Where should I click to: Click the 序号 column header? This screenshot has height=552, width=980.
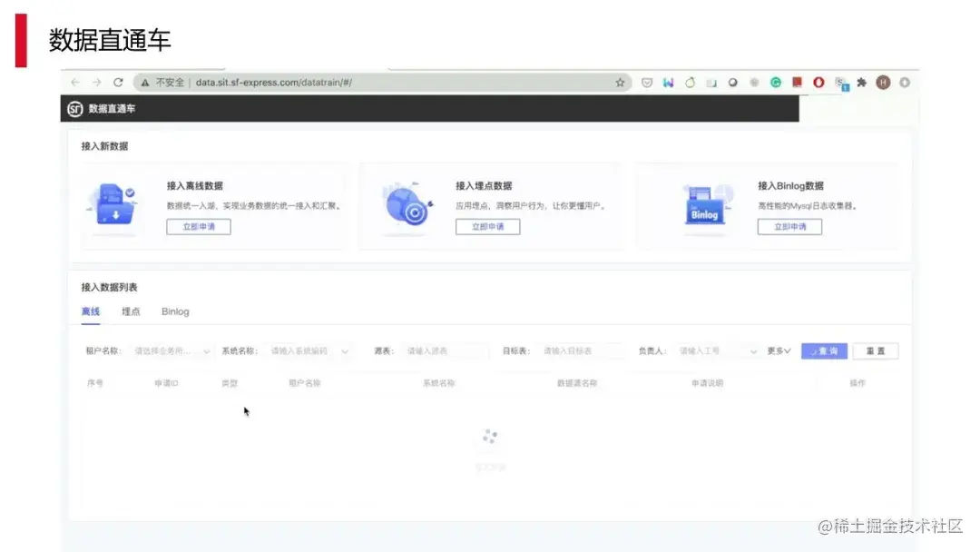pos(95,383)
